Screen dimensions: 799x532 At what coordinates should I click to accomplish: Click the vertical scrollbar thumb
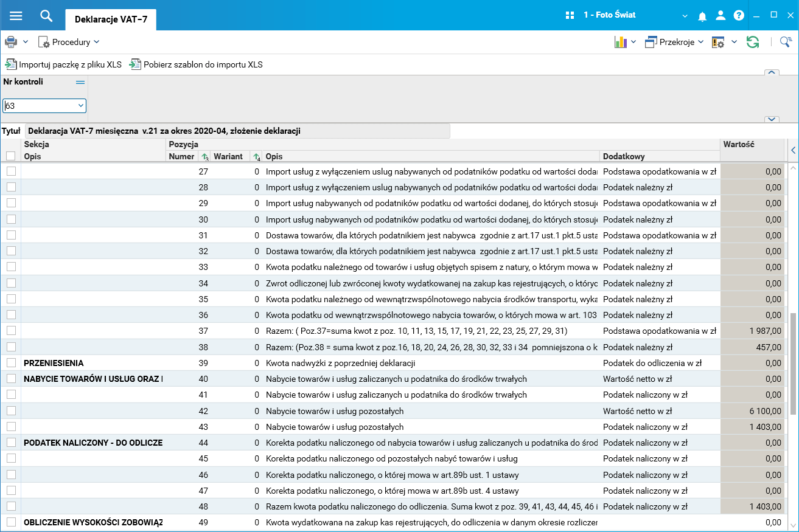pos(792,363)
